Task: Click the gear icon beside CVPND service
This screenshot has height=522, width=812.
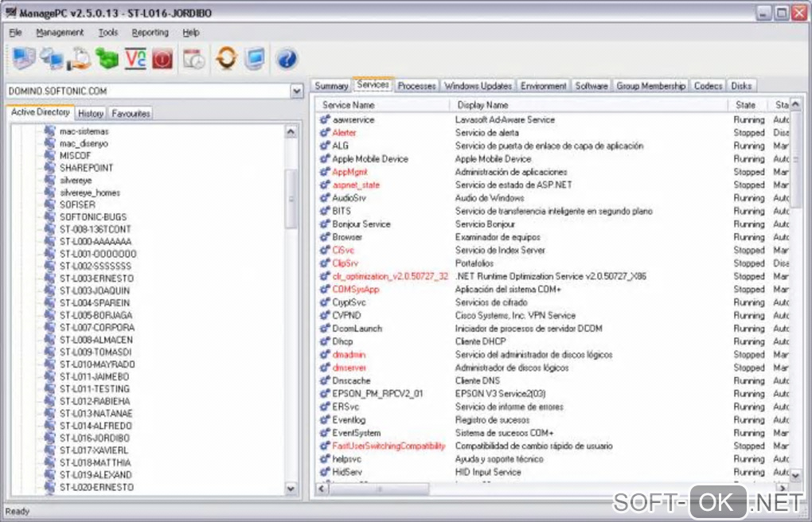Action: pyautogui.click(x=325, y=315)
